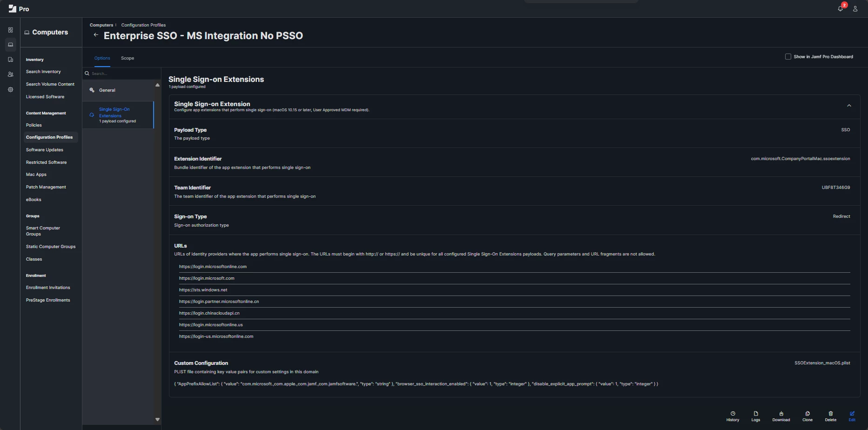This screenshot has width=868, height=430.
Task: Click the search magnifier icon in the payload list
Action: click(87, 74)
